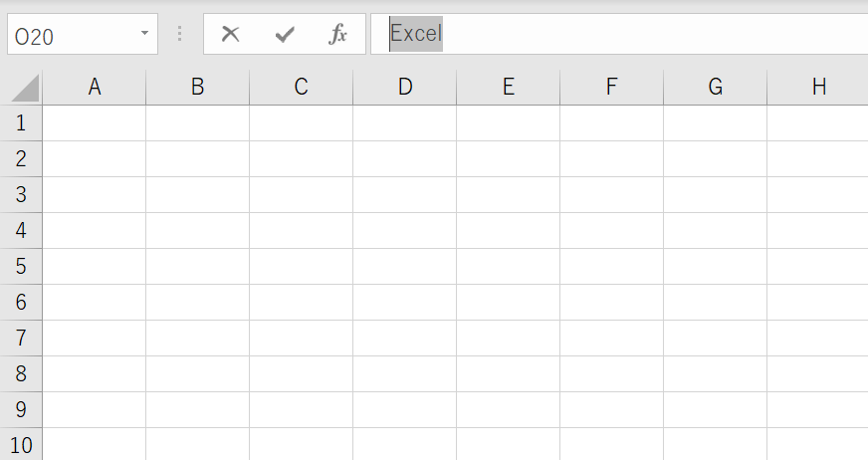
Task: Open the Insert Function fx dialog
Action: (338, 34)
